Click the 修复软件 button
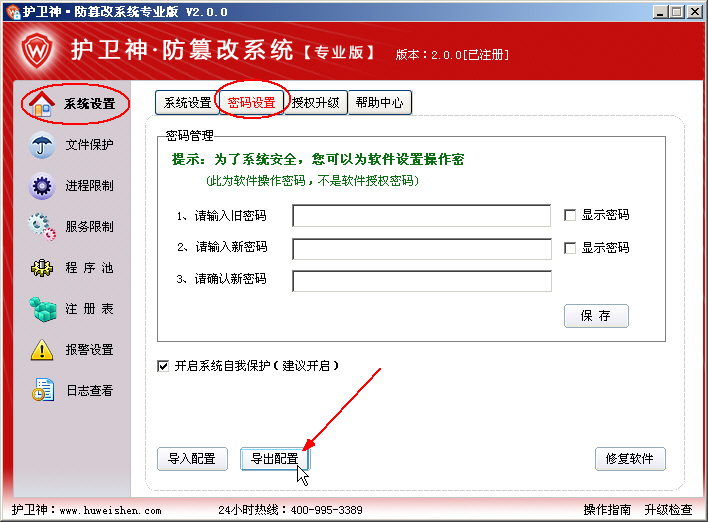The height and width of the screenshot is (522, 708). click(630, 459)
